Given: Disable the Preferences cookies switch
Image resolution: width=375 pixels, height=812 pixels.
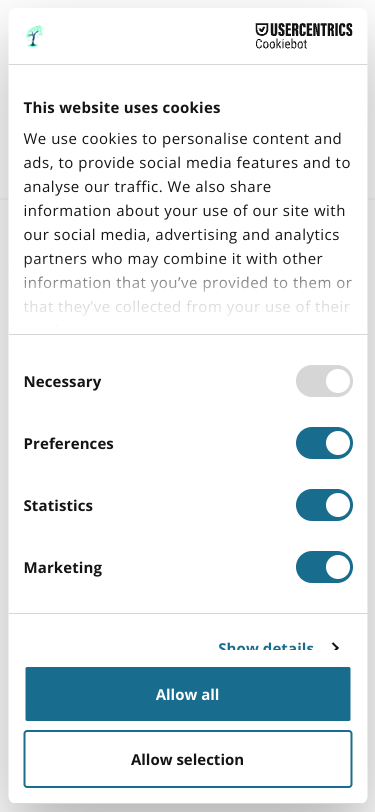Looking at the screenshot, I should coord(324,443).
